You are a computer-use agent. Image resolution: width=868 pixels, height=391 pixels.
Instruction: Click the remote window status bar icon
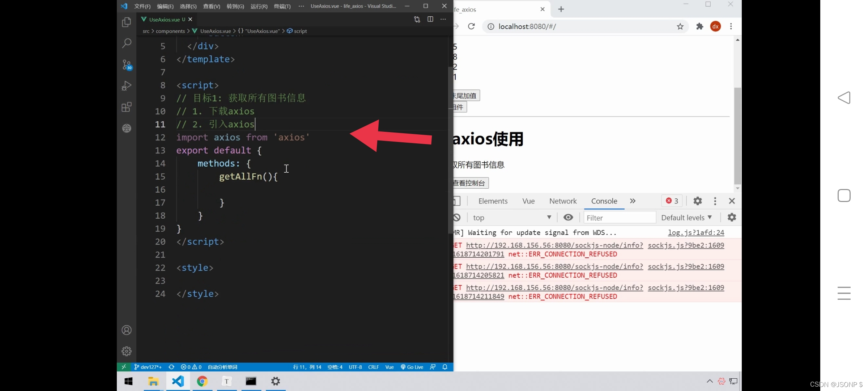tap(124, 367)
